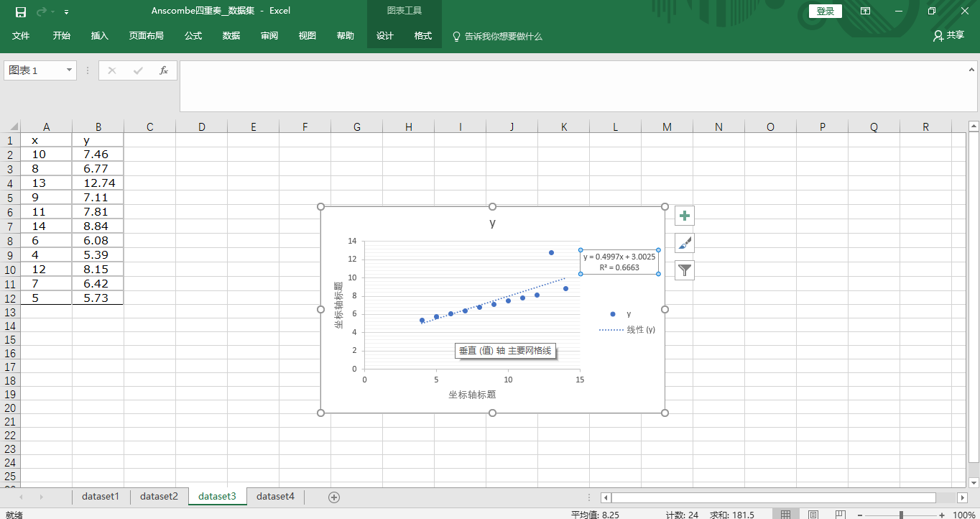Click the confirm checkmark in formula bar

(138, 70)
